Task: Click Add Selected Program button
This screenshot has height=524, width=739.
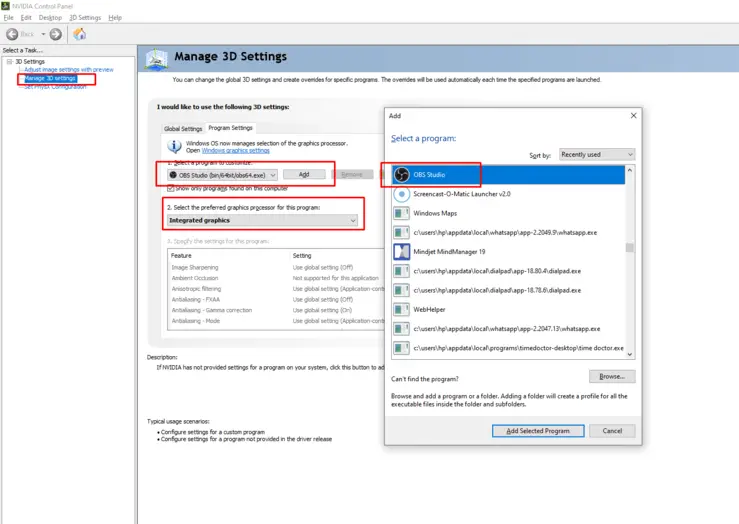Action: (538, 431)
